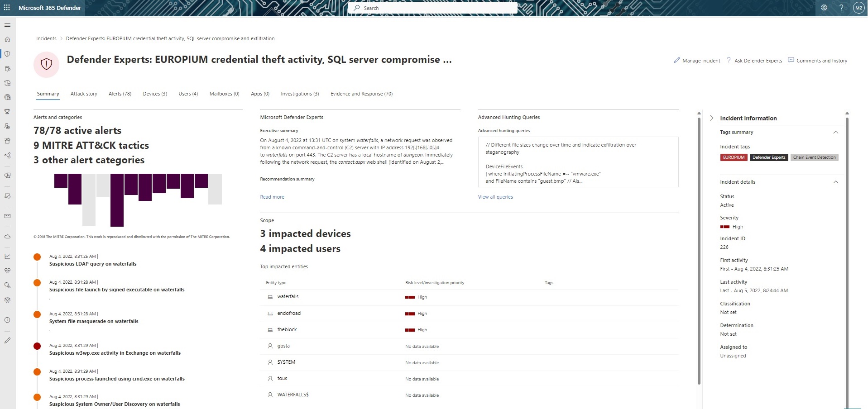Click View all queries link

point(495,197)
